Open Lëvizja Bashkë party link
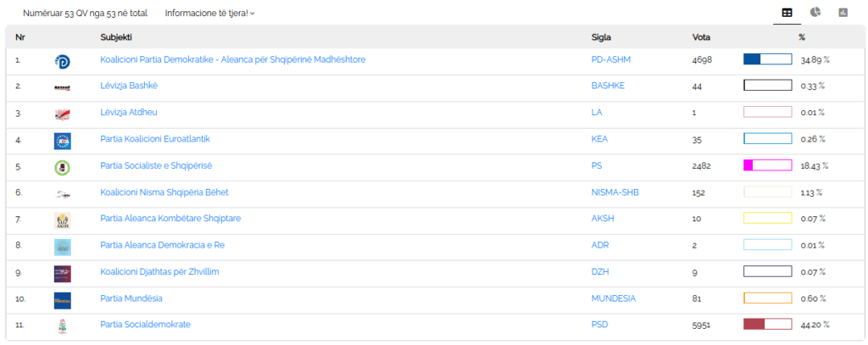Screen dimensions: 868x345 click(129, 86)
